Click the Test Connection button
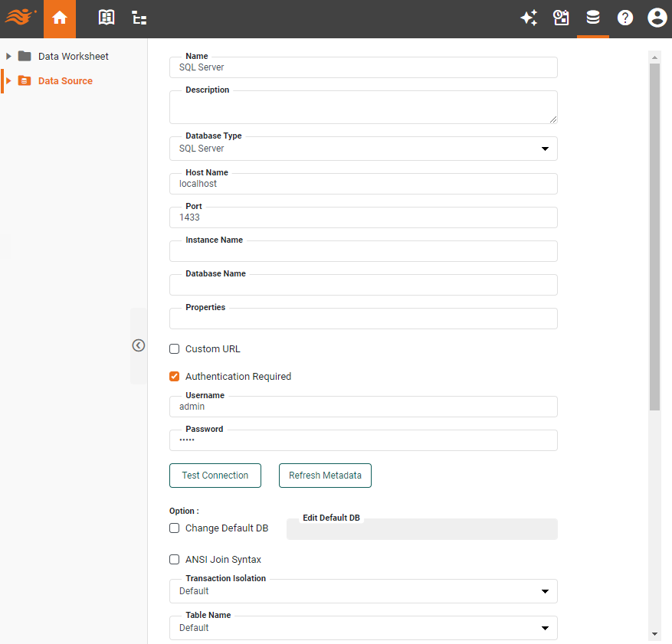The height and width of the screenshot is (644, 672). (215, 476)
